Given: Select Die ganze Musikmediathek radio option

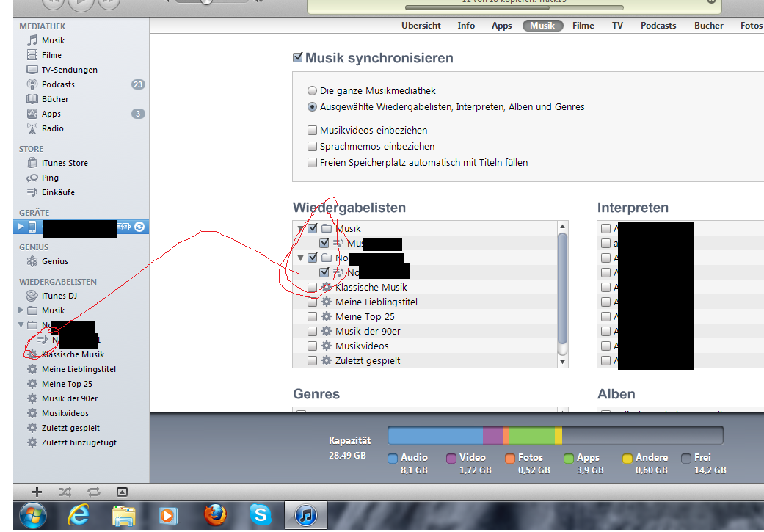Looking at the screenshot, I should point(313,91).
